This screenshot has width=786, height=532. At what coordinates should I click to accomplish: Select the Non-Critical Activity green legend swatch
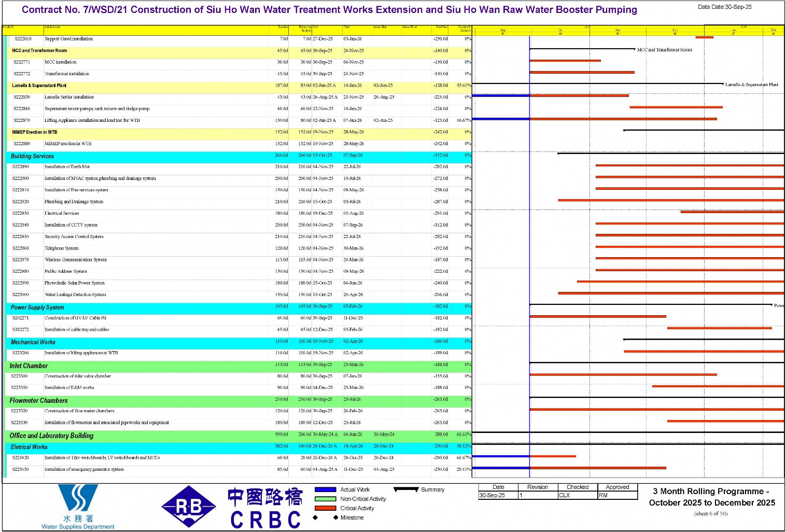326,499
